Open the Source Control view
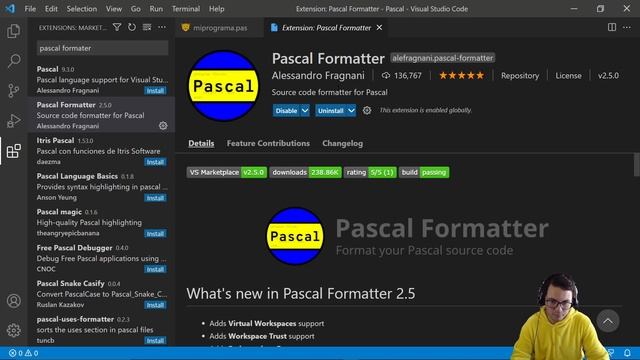Viewport: 640px width, 360px height. tap(13, 91)
